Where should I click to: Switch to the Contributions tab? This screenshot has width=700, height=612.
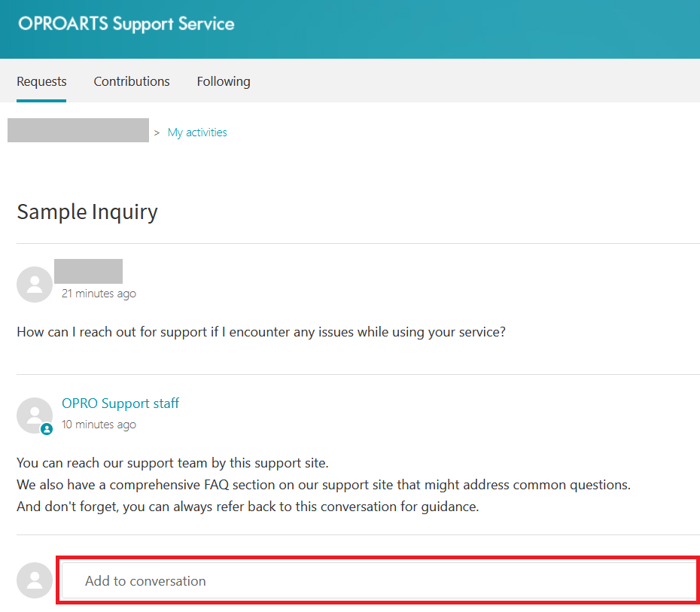pos(132,81)
